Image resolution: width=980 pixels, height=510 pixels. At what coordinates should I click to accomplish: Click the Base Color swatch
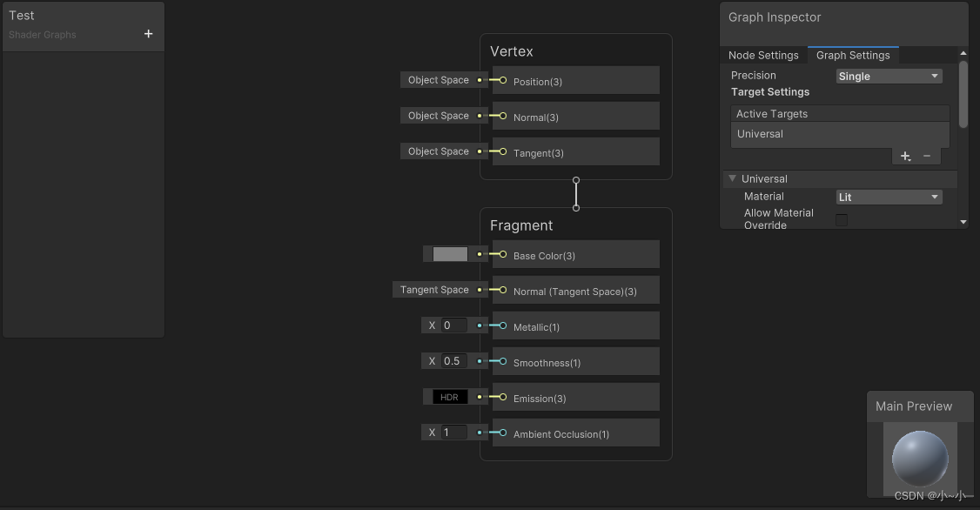coord(452,253)
